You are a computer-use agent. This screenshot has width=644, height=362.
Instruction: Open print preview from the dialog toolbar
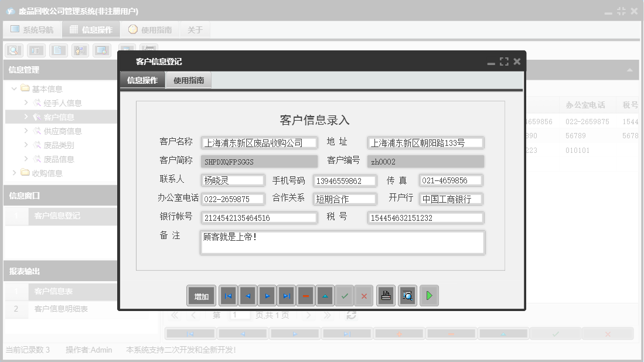click(x=407, y=295)
